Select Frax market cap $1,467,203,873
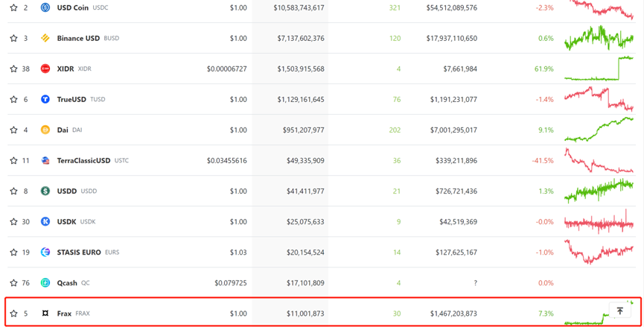Screen dimensions: 644x327 click(x=454, y=314)
